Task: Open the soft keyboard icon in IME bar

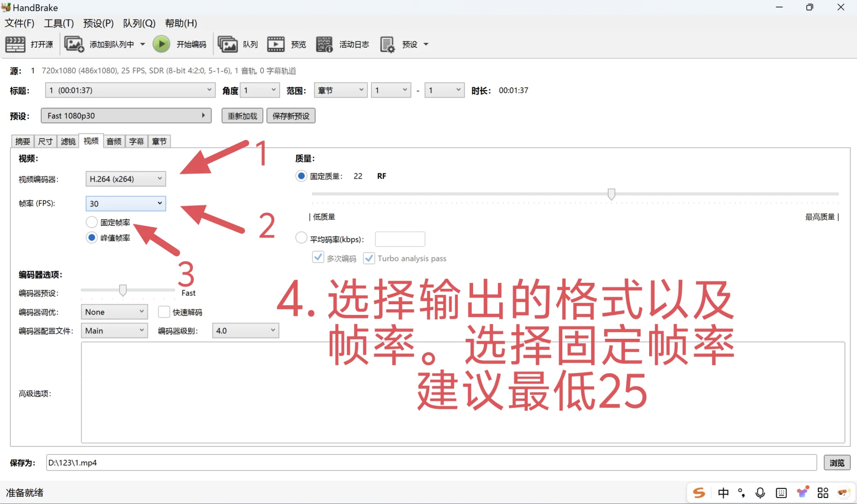Action: pos(781,493)
